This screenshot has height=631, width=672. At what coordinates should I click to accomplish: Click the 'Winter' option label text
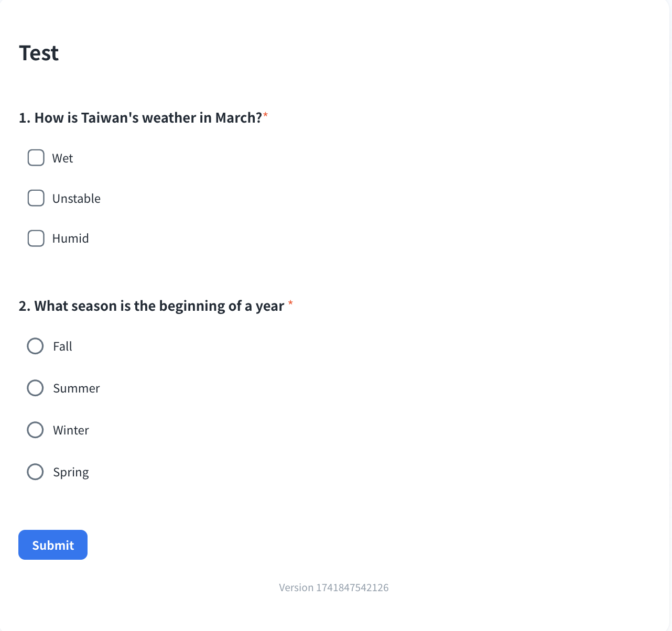(x=71, y=430)
